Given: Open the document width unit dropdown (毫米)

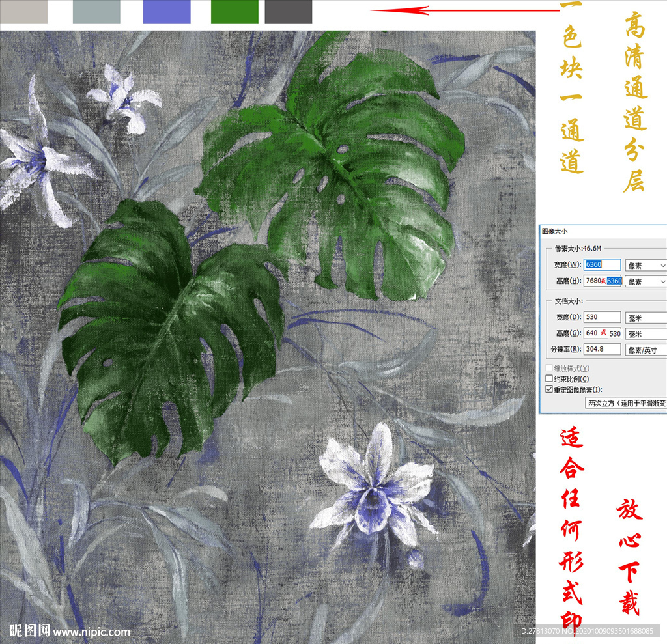Looking at the screenshot, I should pos(646,318).
